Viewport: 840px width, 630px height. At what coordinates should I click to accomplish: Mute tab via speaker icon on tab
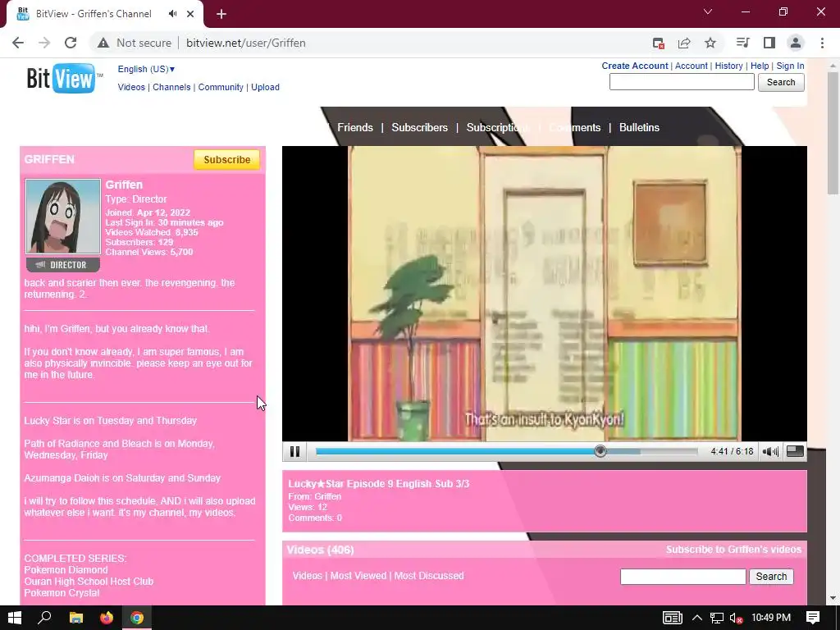172,14
